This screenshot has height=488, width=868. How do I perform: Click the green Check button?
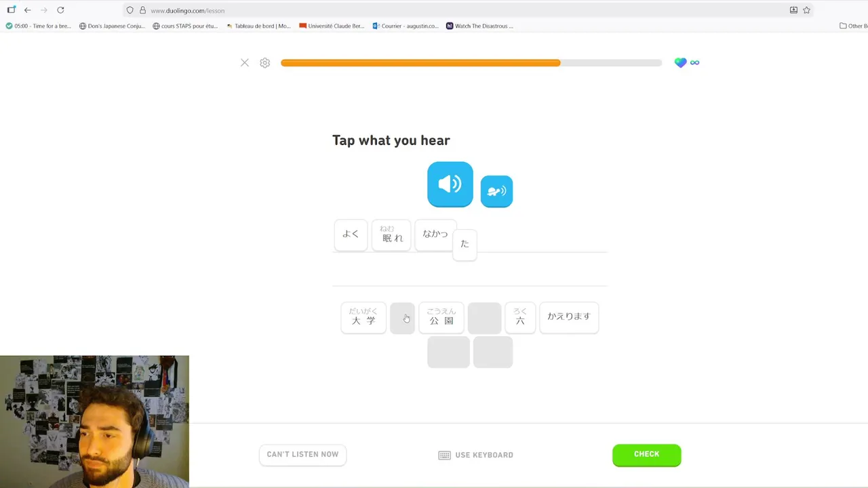click(646, 455)
